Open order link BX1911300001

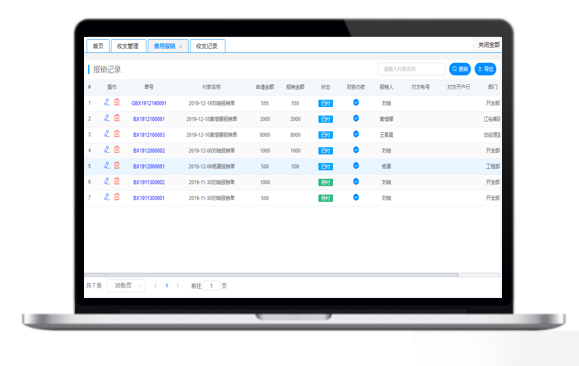[149, 198]
